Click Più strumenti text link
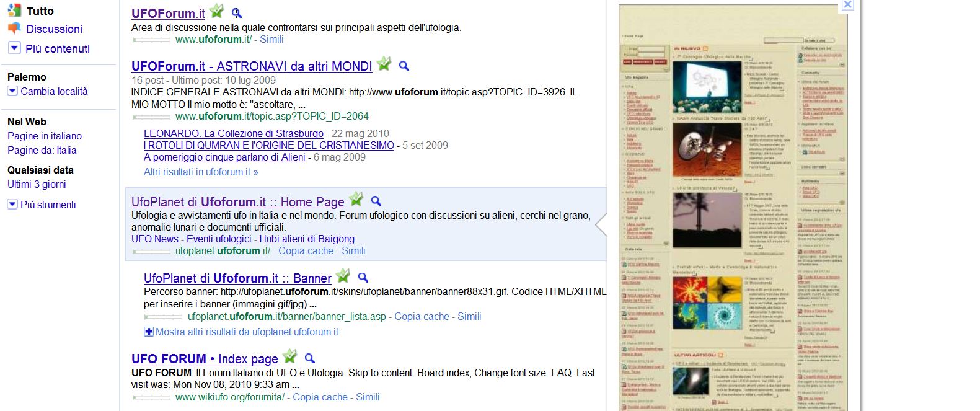Screen dimensions: 980x411 tap(48, 205)
